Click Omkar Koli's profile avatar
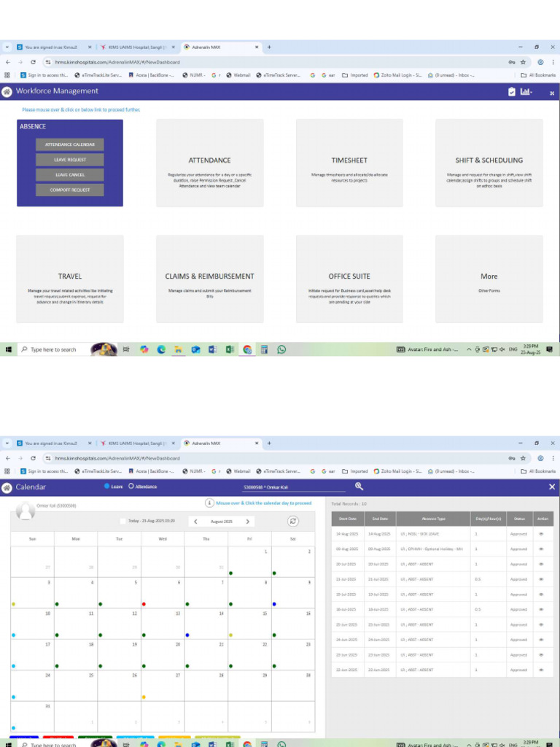This screenshot has width=560, height=747. click(26, 511)
